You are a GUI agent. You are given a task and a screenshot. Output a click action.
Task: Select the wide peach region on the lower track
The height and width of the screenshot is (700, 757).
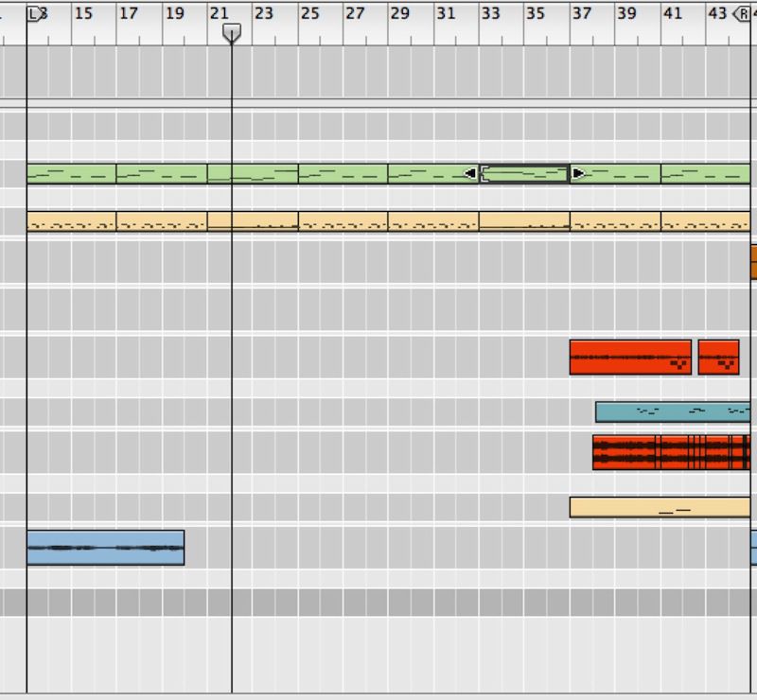[660, 507]
